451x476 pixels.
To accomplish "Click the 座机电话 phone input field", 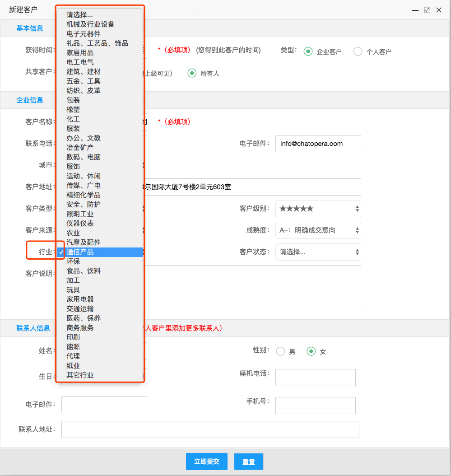I will pos(315,378).
